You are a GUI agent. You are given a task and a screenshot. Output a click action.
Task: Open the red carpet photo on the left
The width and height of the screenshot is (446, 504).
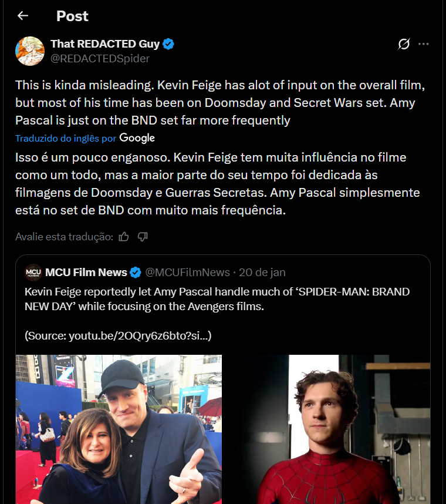119,429
